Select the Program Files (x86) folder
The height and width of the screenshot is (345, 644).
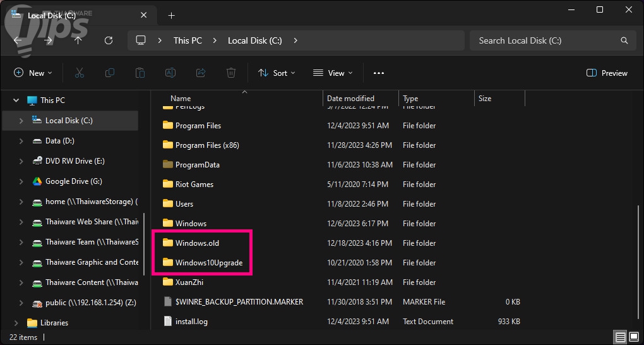pos(207,145)
